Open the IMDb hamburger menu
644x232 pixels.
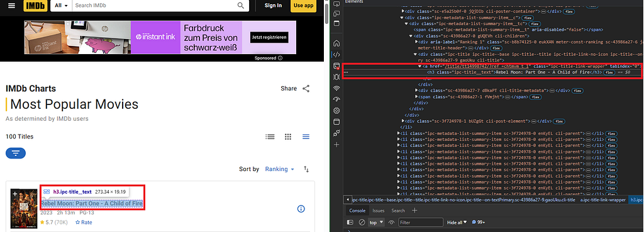[11, 5]
